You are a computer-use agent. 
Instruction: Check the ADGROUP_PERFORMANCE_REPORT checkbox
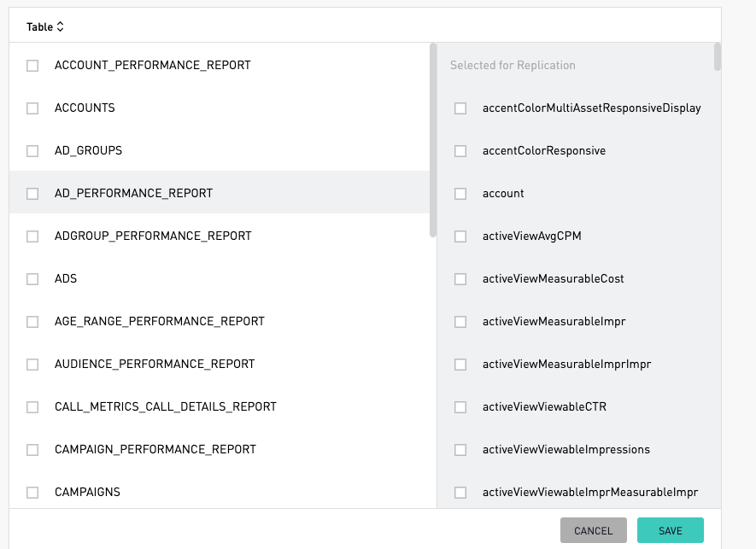[x=32, y=237]
